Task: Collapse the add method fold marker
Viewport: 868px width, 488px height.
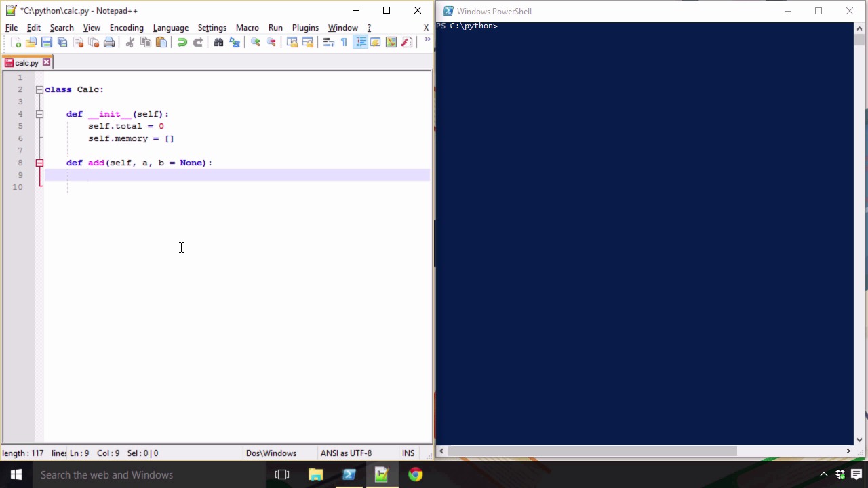Action: click(39, 163)
